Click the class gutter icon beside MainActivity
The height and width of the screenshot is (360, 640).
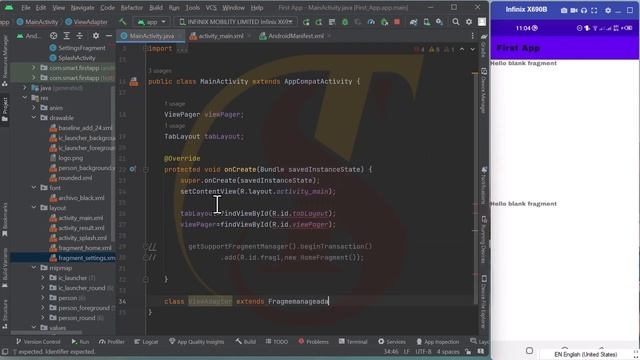pos(133,82)
